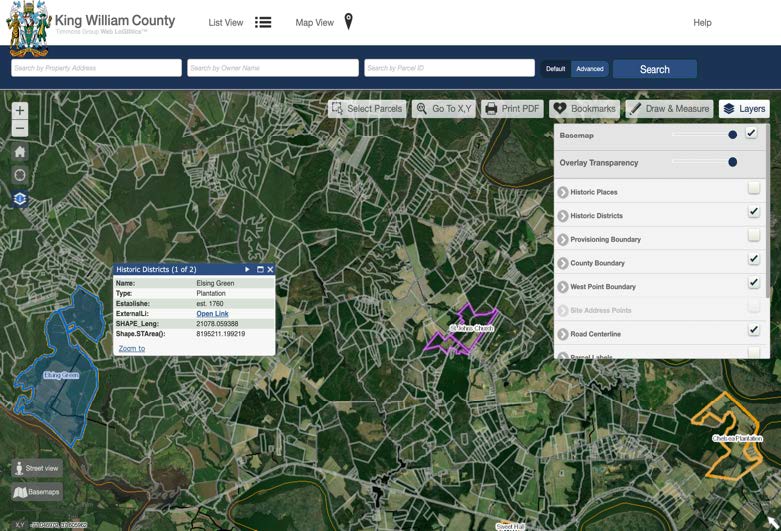781x531 pixels.
Task: Open the Go To X,Y tool
Action: tap(443, 109)
